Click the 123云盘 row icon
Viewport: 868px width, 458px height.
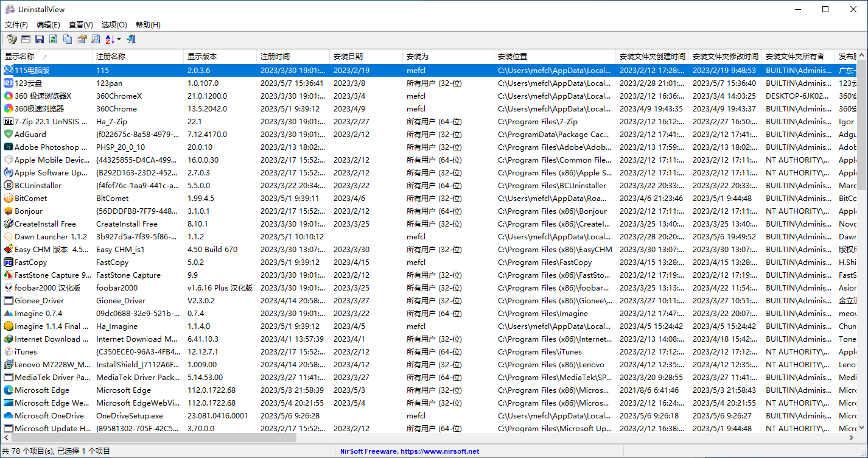(x=9, y=83)
